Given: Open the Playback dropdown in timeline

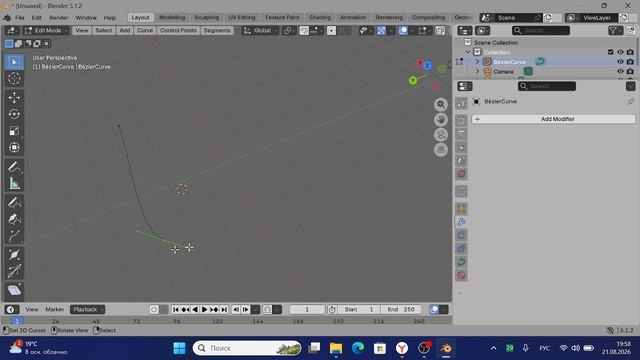Looking at the screenshot, I should tap(87, 309).
